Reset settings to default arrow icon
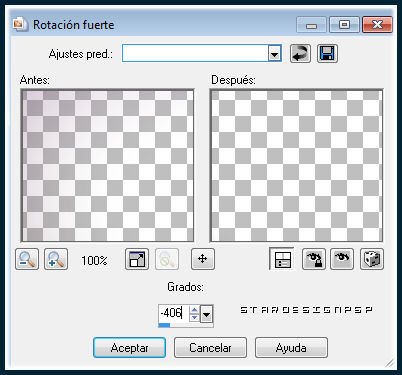The image size is (402, 375). (300, 53)
